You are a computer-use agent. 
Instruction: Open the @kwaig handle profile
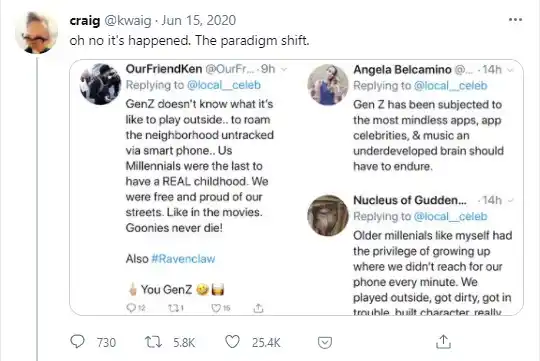pyautogui.click(x=128, y=20)
